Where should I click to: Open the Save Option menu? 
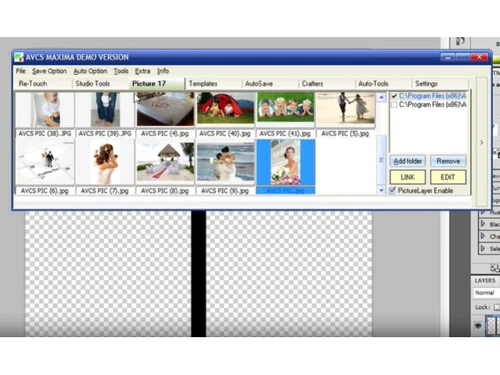(49, 71)
